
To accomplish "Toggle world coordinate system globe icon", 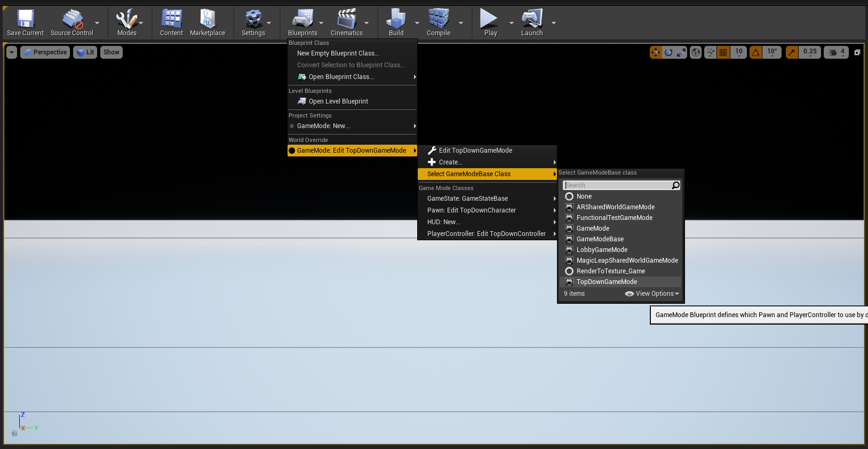I will pos(696,52).
